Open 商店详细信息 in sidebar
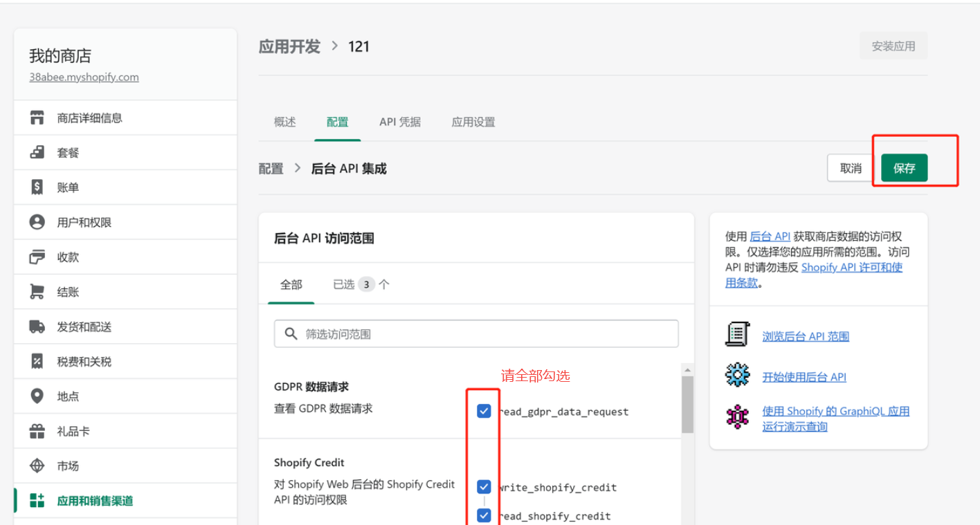This screenshot has width=980, height=525. pyautogui.click(x=125, y=118)
